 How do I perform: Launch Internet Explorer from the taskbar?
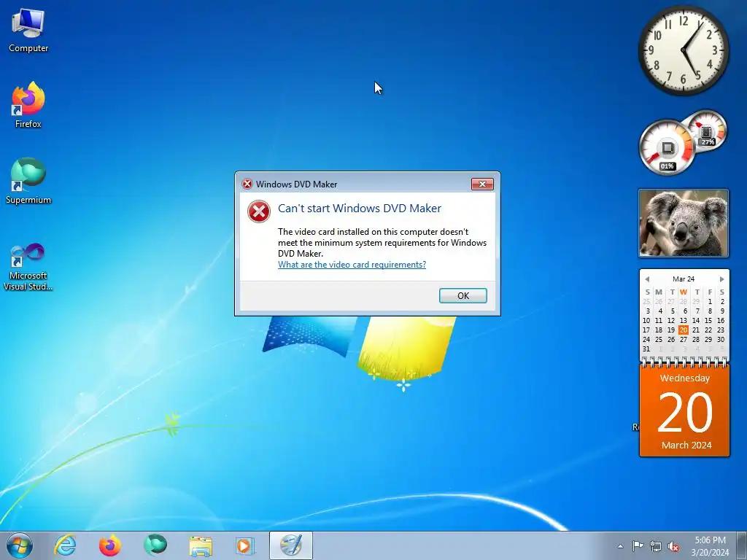tap(65, 545)
